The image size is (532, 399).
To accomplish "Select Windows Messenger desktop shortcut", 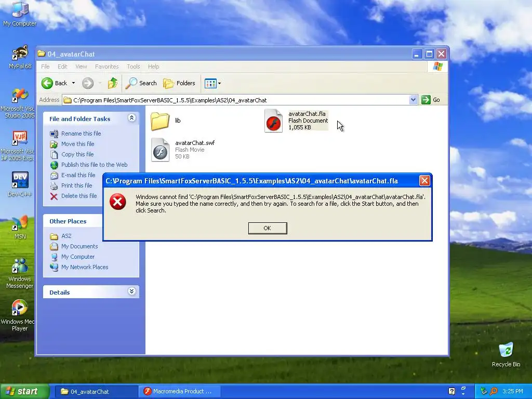I will (x=20, y=273).
